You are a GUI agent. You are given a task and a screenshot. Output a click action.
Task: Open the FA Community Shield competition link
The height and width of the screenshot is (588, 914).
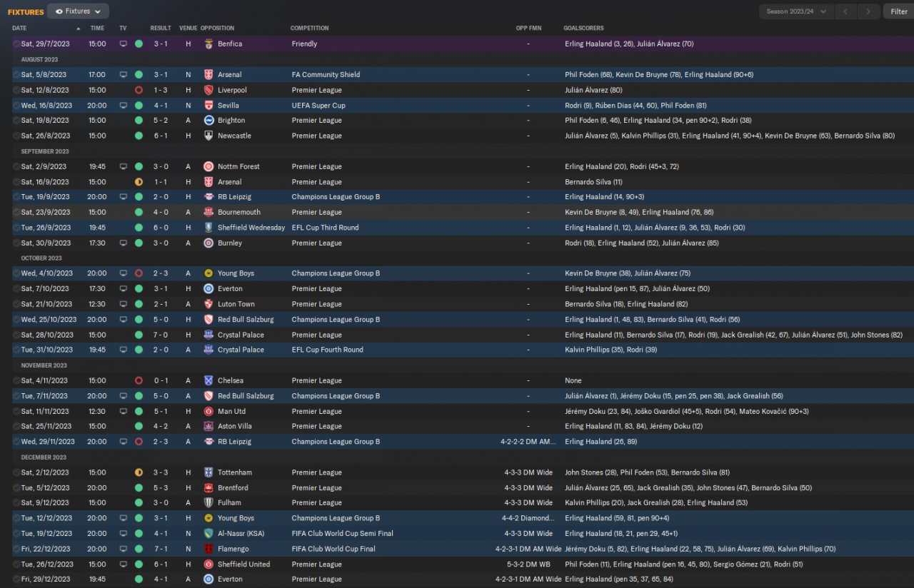(x=326, y=74)
